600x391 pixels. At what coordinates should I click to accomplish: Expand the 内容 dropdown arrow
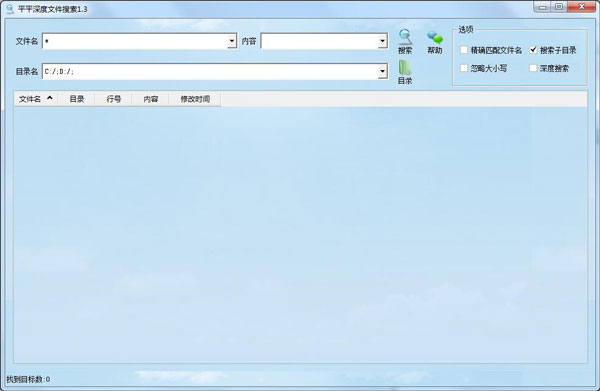tap(382, 41)
